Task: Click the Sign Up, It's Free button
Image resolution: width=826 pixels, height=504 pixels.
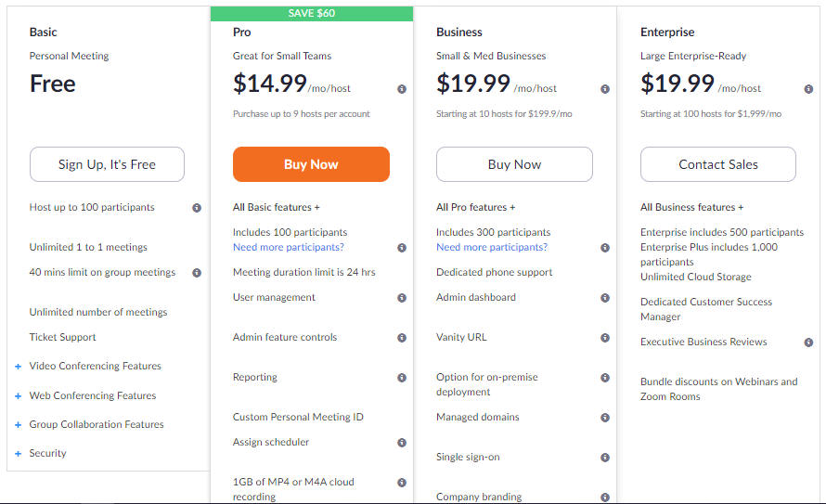Action: (x=107, y=164)
